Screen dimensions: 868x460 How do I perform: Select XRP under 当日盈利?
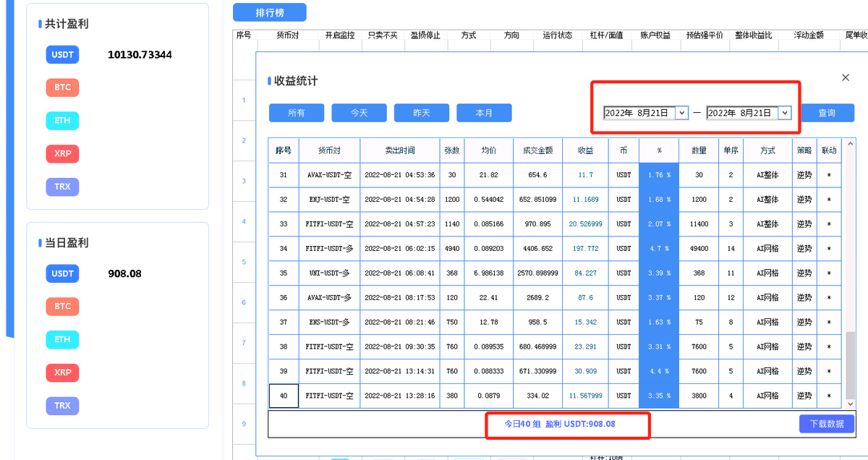[62, 372]
